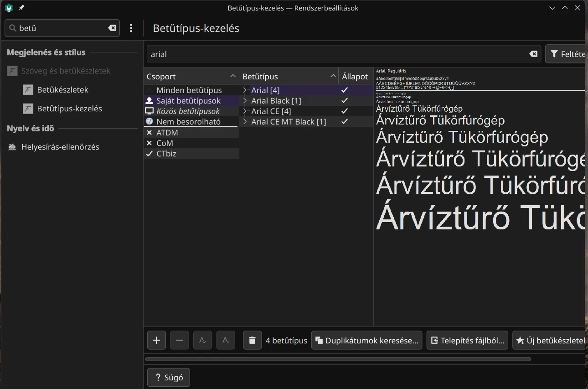This screenshot has height=389, width=588.
Task: Open Betűkészletek settings page
Action: point(63,90)
